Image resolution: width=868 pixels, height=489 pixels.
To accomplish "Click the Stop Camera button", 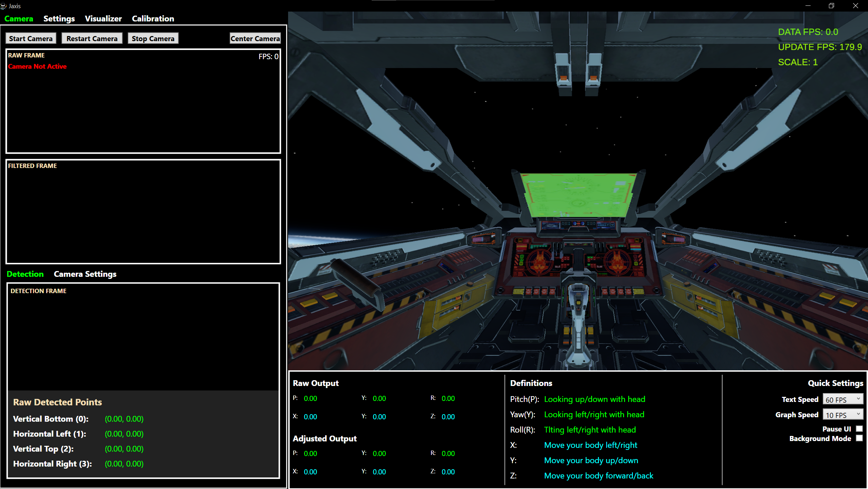I will [153, 38].
